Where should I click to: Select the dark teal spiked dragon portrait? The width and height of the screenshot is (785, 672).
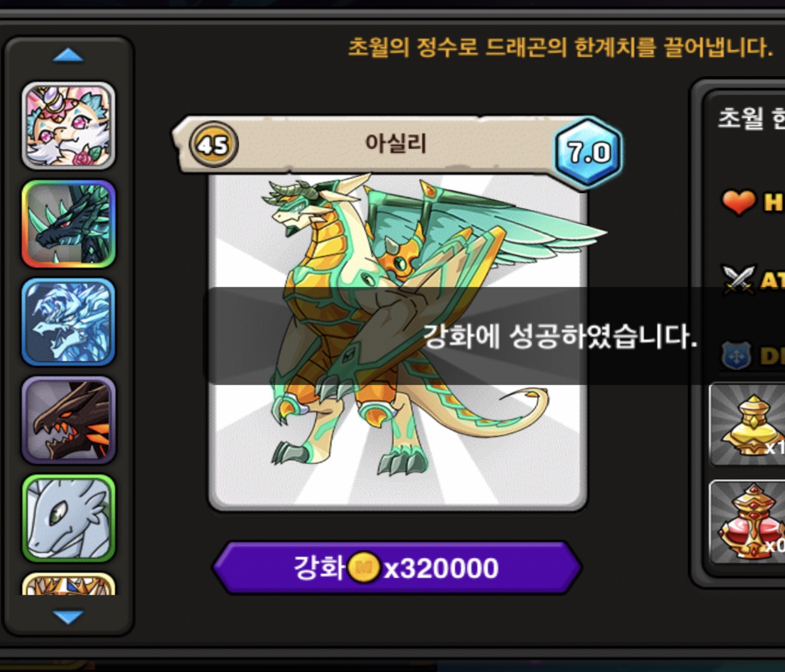click(68, 224)
